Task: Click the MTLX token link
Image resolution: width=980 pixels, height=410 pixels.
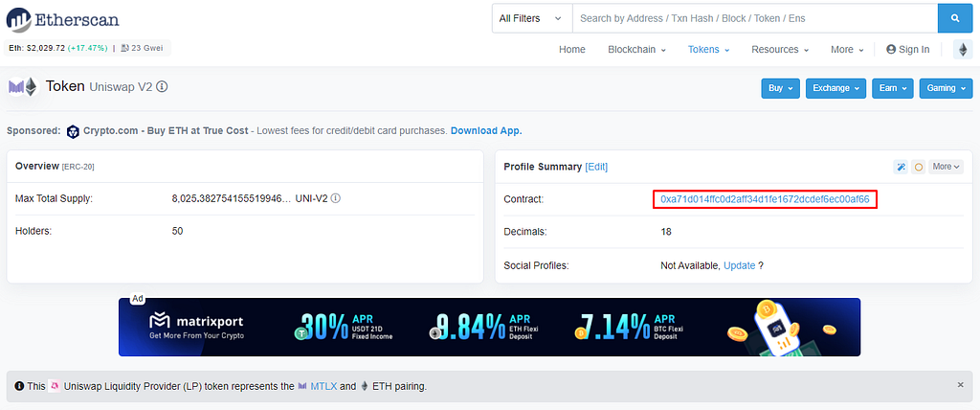Action: [x=323, y=386]
